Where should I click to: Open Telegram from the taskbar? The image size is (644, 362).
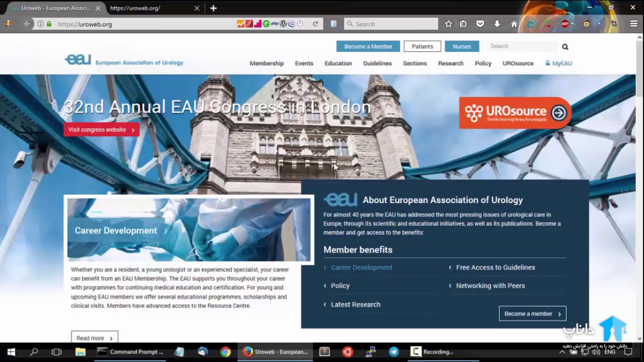pos(393,352)
